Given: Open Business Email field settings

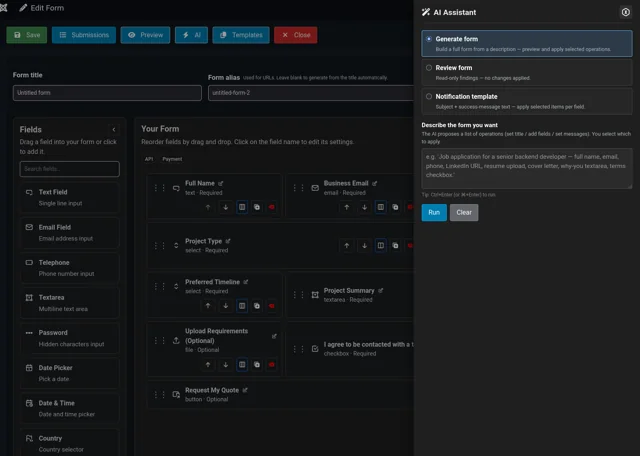Looking at the screenshot, I should (346, 183).
